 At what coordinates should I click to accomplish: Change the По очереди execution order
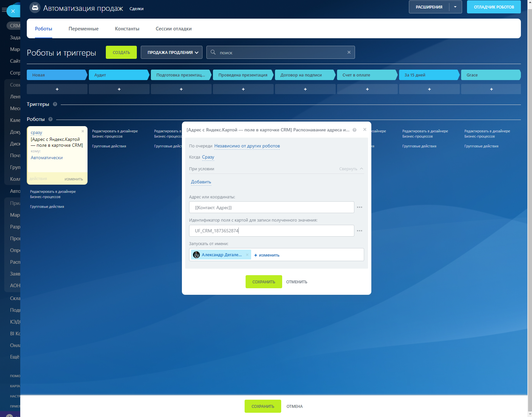point(247,146)
